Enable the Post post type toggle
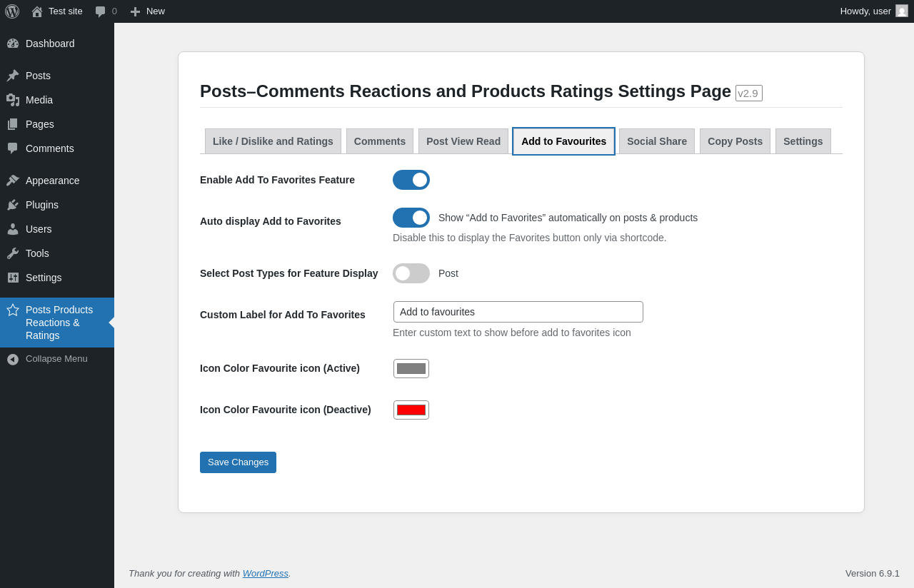 coord(411,273)
